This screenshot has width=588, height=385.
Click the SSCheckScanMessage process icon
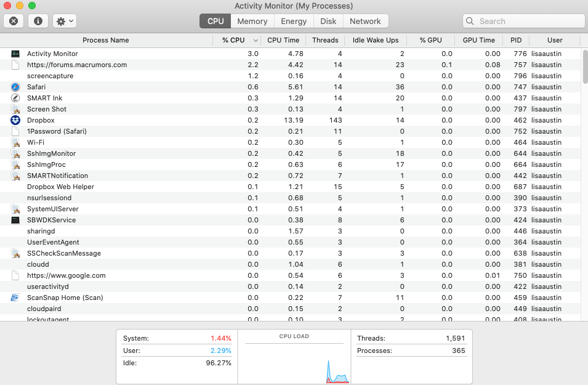15,253
